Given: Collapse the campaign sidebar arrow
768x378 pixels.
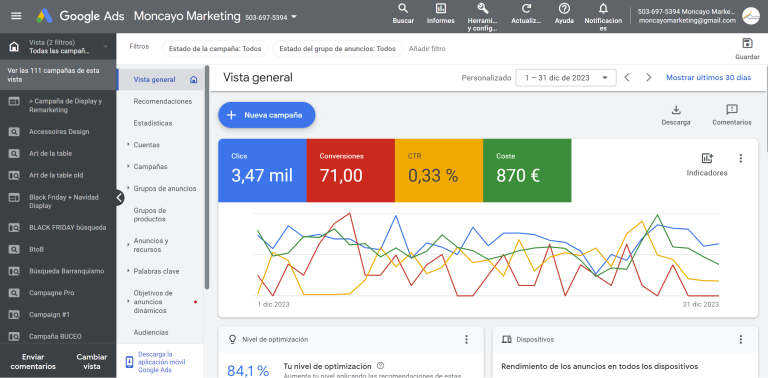Looking at the screenshot, I should (119, 198).
